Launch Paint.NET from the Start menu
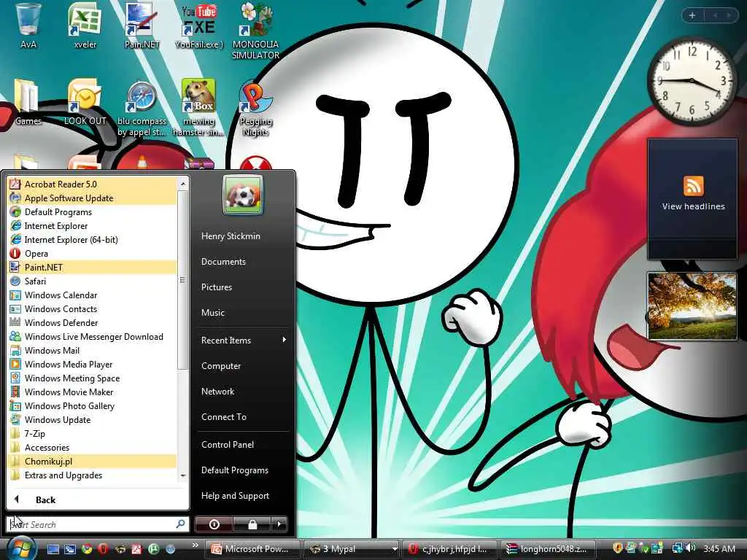The width and height of the screenshot is (747, 560). pos(93,267)
